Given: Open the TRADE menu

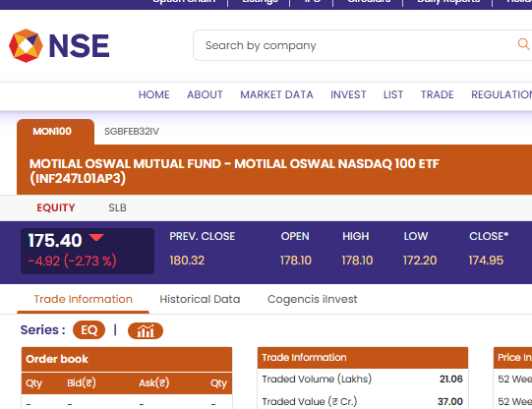Looking at the screenshot, I should [x=437, y=94].
